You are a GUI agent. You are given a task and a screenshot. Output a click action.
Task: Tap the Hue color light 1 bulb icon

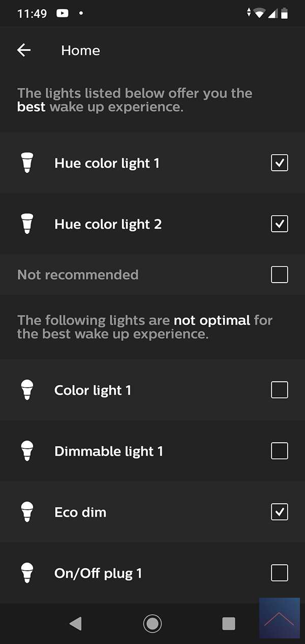27,163
